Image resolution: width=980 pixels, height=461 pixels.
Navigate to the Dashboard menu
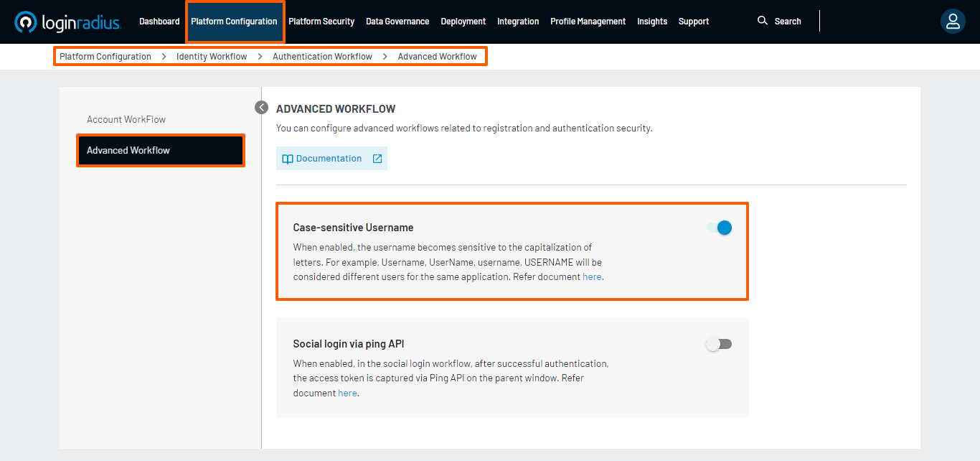point(159,21)
